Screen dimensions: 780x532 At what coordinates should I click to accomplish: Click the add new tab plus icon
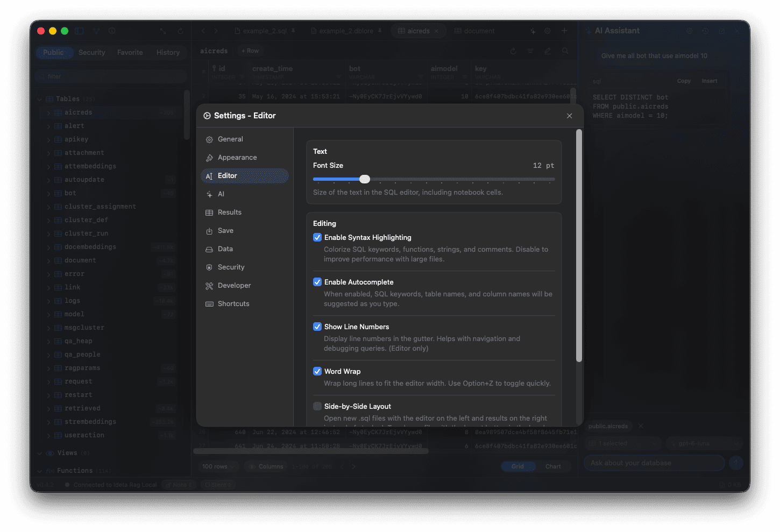click(x=564, y=31)
